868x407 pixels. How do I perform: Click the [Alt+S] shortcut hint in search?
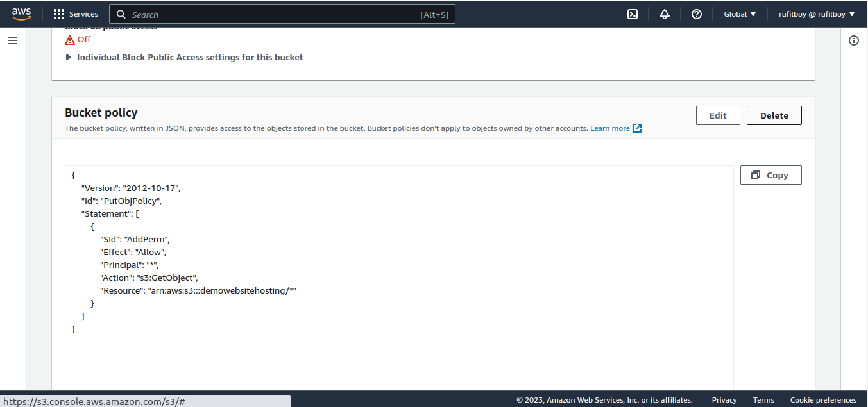[434, 14]
